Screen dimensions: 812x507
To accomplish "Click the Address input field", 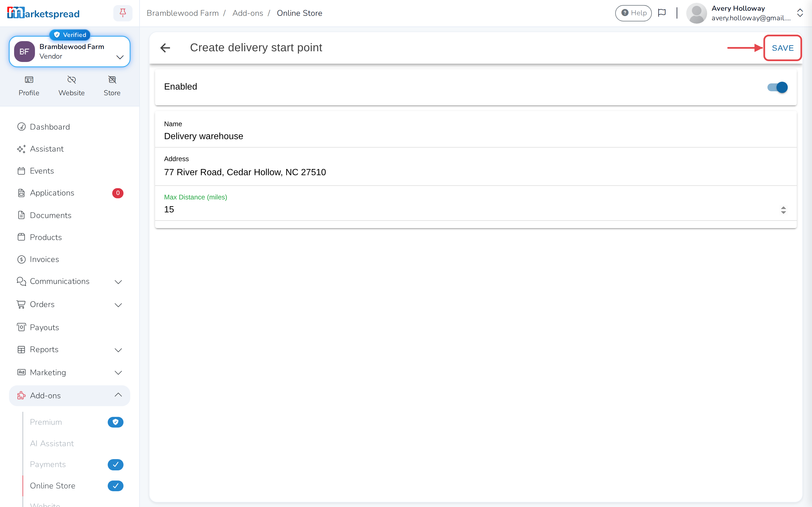I will click(475, 167).
